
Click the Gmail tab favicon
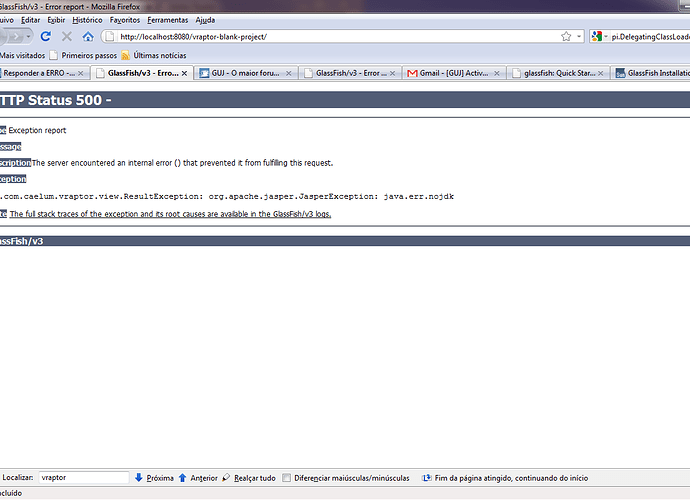pyautogui.click(x=412, y=74)
